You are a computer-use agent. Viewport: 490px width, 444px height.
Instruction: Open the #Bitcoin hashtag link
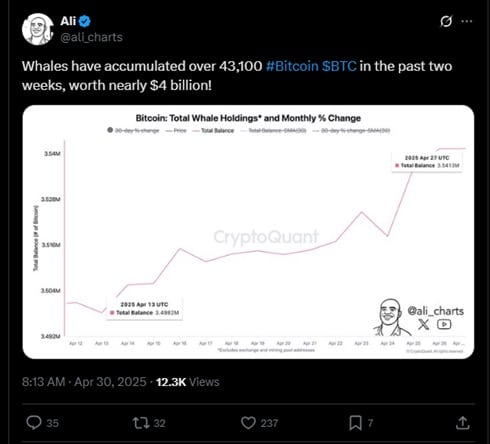point(292,66)
